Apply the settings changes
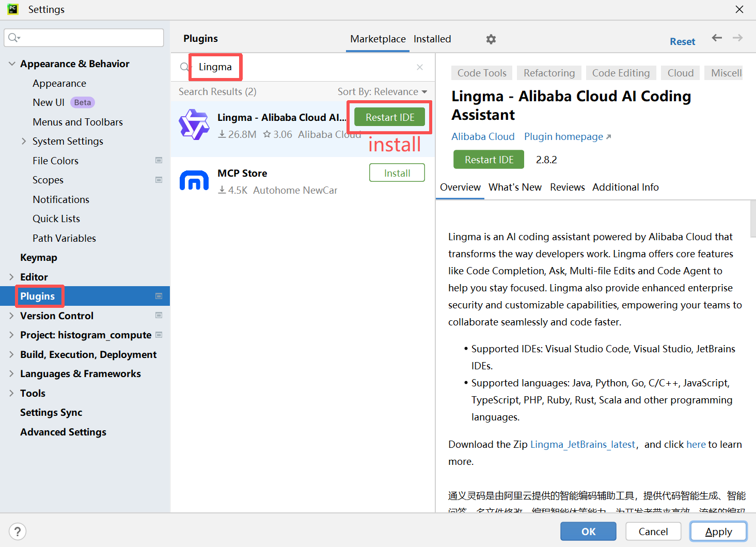 (x=718, y=532)
